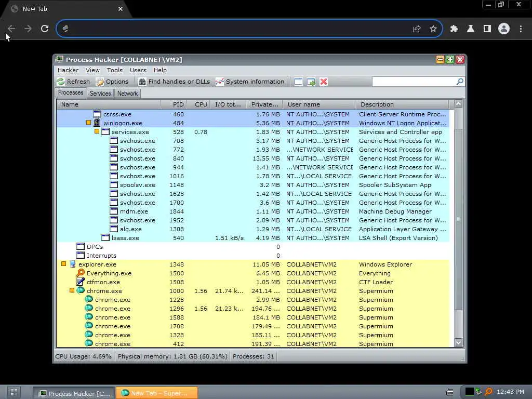
Task: Sort by the CPU column header
Action: tap(198, 104)
